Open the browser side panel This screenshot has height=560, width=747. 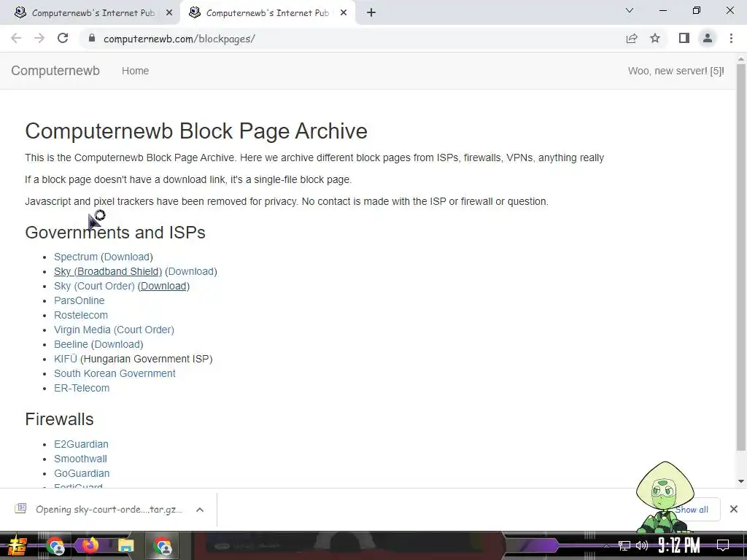click(684, 39)
